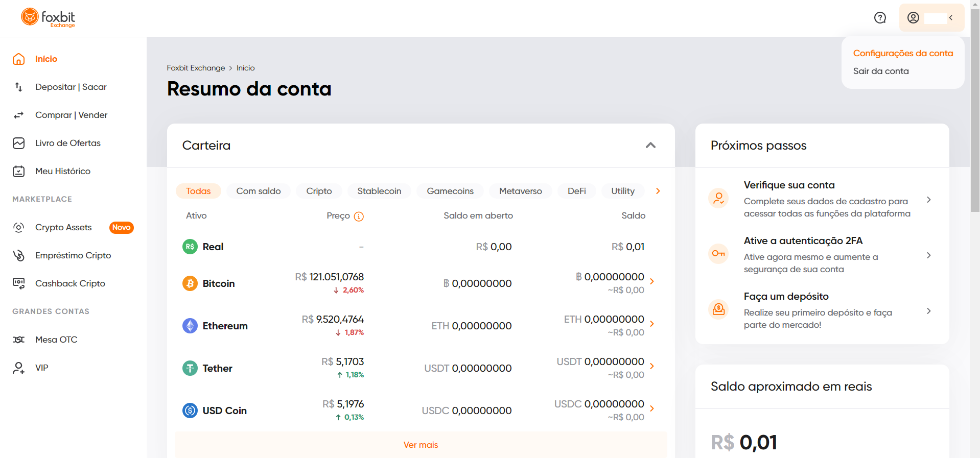Click the Depositar | Sacar arrows icon
Image resolution: width=980 pixels, height=458 pixels.
coord(19,87)
